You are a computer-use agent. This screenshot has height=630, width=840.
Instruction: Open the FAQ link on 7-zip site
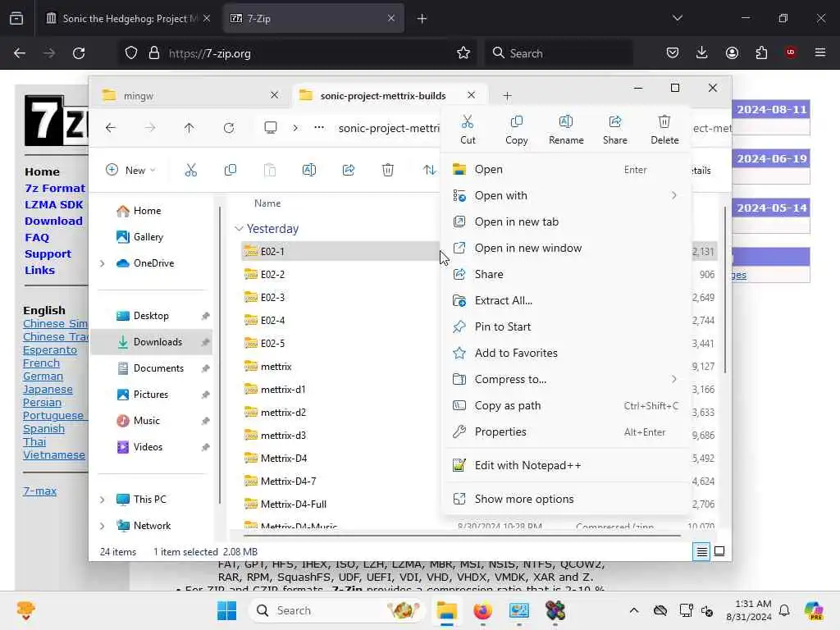[36, 237]
